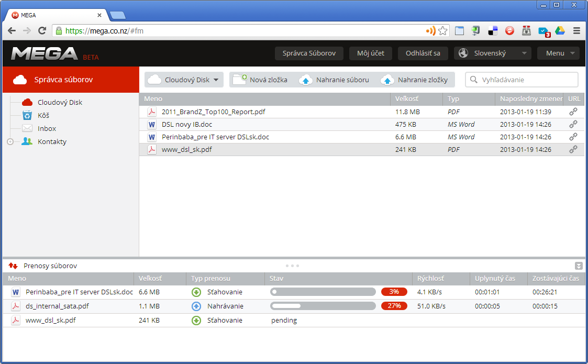Click the 27% progress bar of ds_internal_sata.pdf
Screen dimensions: 588x364
(x=323, y=306)
